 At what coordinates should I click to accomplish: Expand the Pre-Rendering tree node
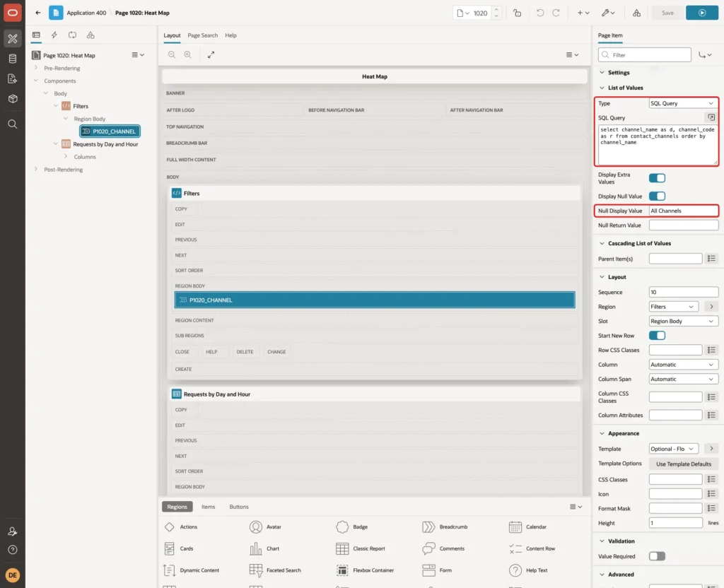(35, 68)
